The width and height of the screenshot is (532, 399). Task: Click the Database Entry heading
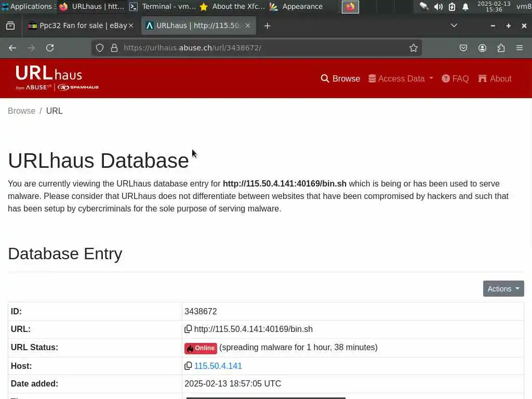pos(65,254)
